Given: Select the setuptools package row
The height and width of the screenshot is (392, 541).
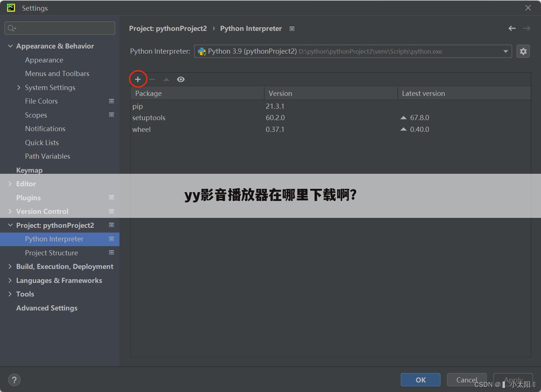Looking at the screenshot, I should click(330, 118).
